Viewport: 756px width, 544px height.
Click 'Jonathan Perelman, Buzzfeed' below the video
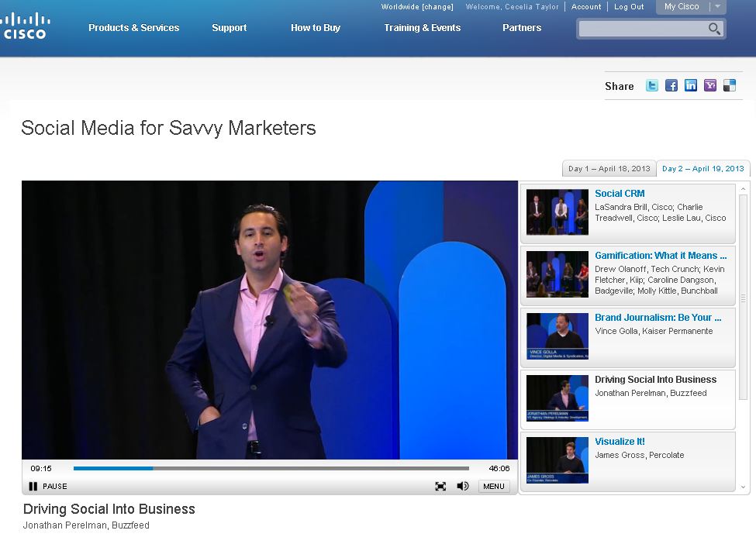(86, 525)
